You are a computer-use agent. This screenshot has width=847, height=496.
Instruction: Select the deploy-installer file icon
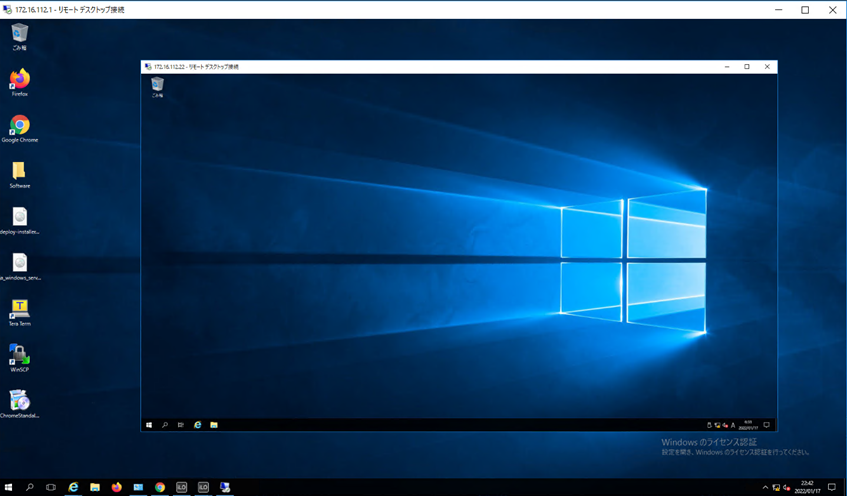coord(19,220)
